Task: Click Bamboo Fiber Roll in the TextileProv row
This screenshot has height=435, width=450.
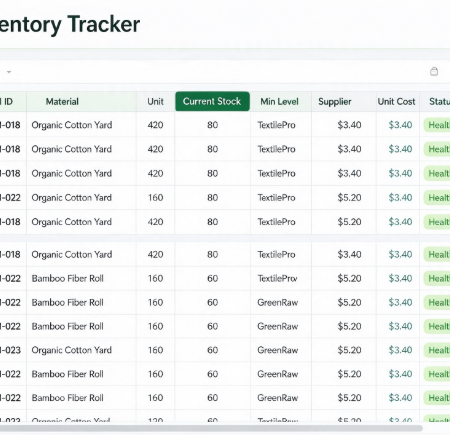Action: click(68, 278)
